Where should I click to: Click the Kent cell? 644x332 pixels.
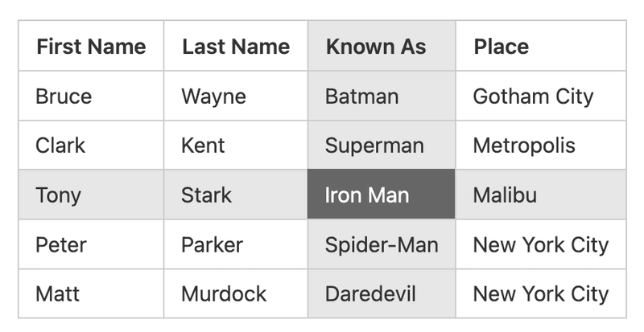[236, 146]
